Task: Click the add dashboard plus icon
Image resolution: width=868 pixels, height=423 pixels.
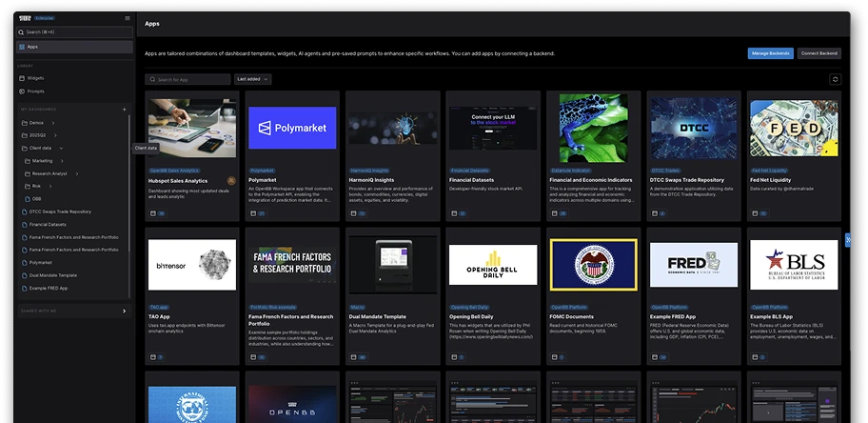Action: tap(124, 110)
